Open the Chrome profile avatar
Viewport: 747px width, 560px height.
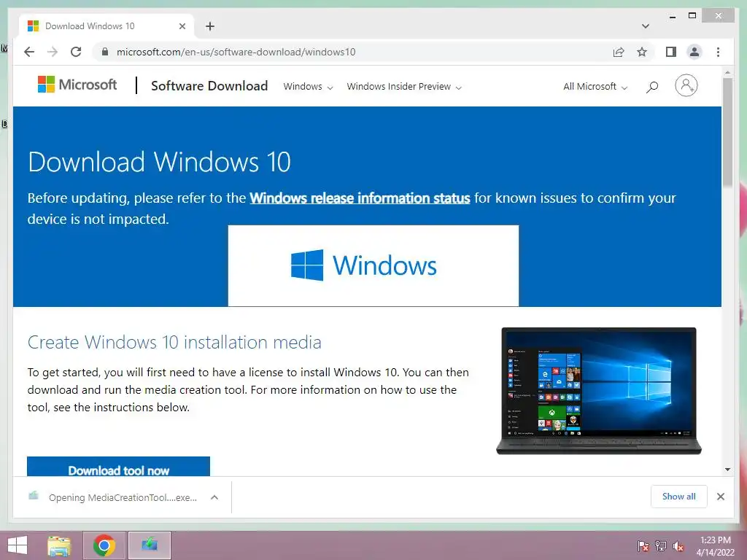(694, 52)
